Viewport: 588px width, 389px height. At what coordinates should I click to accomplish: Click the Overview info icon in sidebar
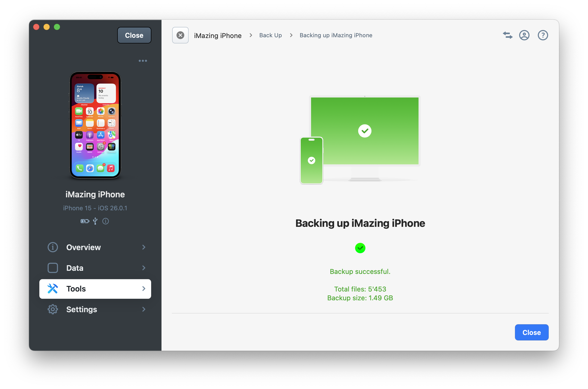53,247
